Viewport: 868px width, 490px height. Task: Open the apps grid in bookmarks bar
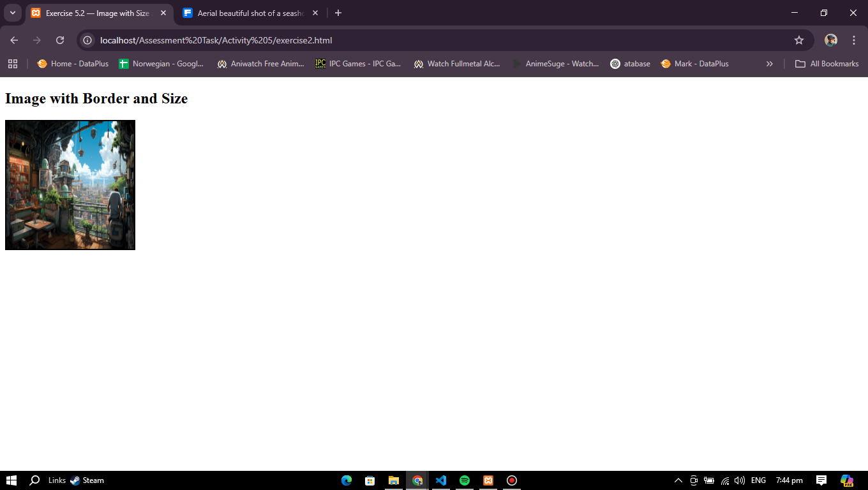tap(13, 64)
